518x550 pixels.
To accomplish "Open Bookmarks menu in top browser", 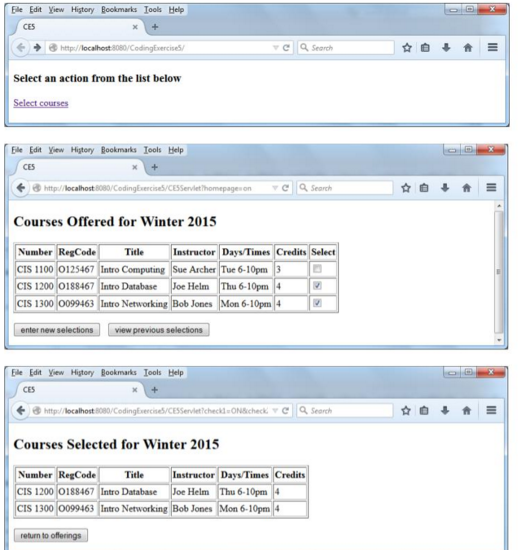I will (119, 10).
